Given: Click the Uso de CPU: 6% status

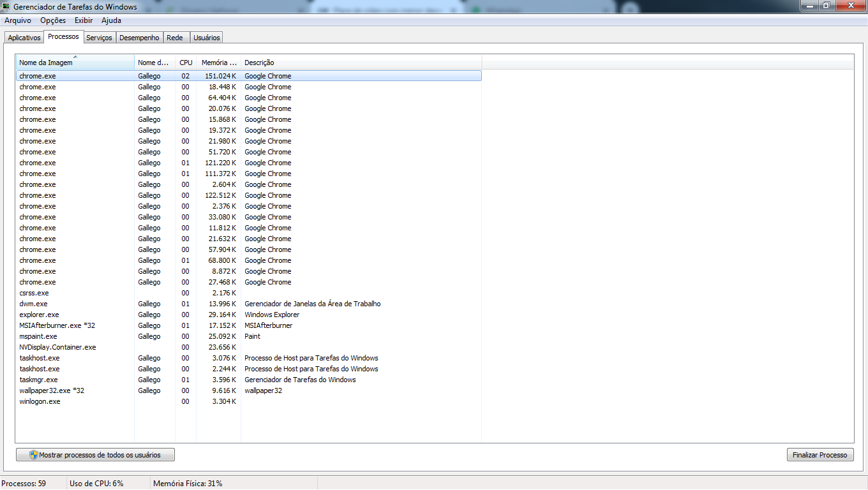Looking at the screenshot, I should [x=96, y=484].
